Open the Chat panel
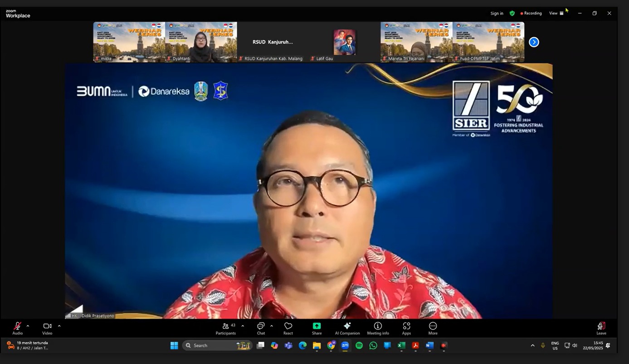The image size is (629, 364). click(x=261, y=328)
